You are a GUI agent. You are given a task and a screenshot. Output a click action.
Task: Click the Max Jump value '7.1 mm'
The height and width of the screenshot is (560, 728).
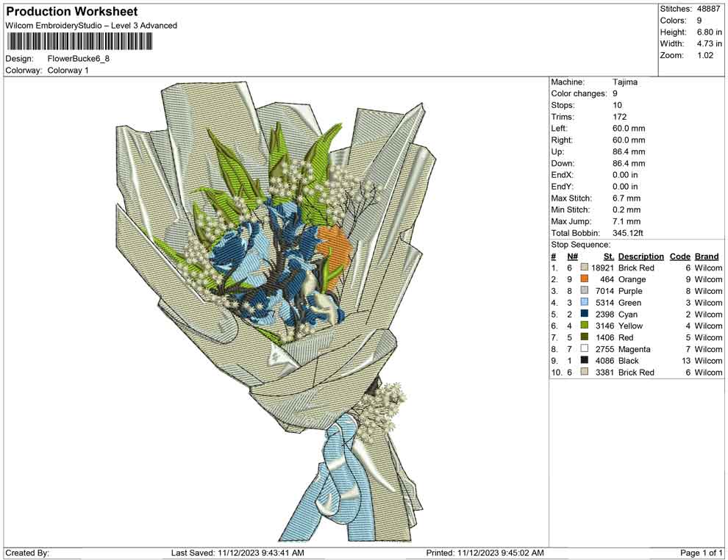[627, 221]
